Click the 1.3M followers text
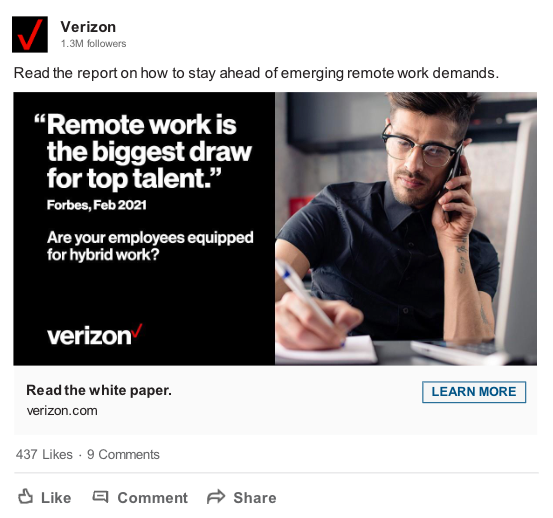Viewport: 553px width, 518px height. (93, 43)
